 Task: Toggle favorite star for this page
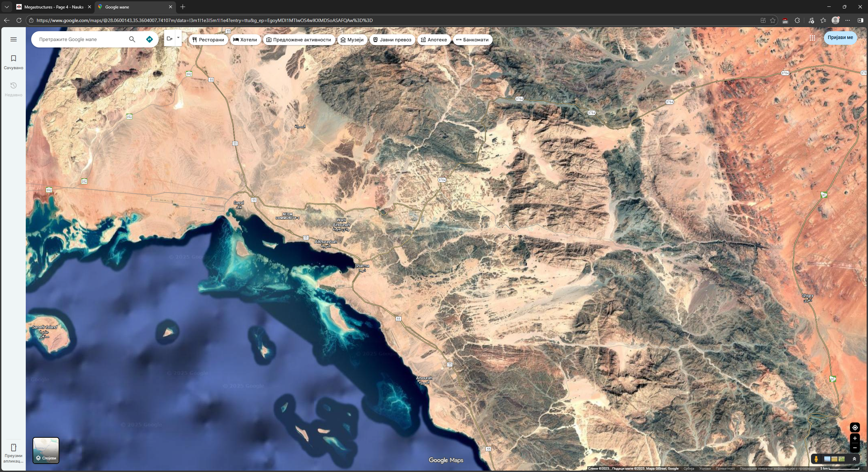point(773,20)
